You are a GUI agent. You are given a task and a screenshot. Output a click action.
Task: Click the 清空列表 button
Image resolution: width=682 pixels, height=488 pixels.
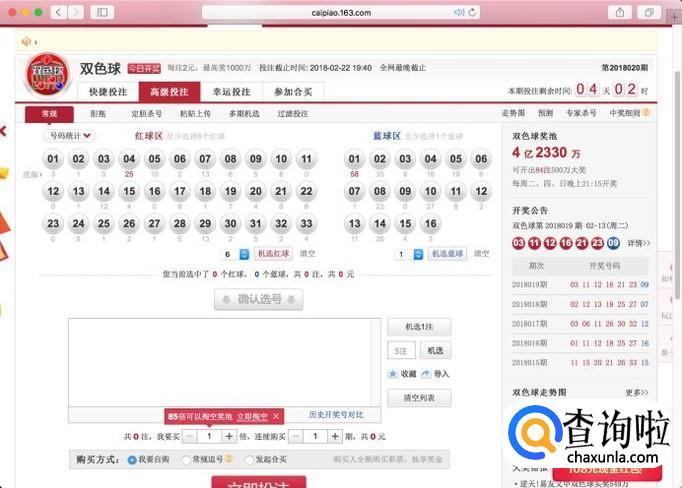tap(419, 398)
